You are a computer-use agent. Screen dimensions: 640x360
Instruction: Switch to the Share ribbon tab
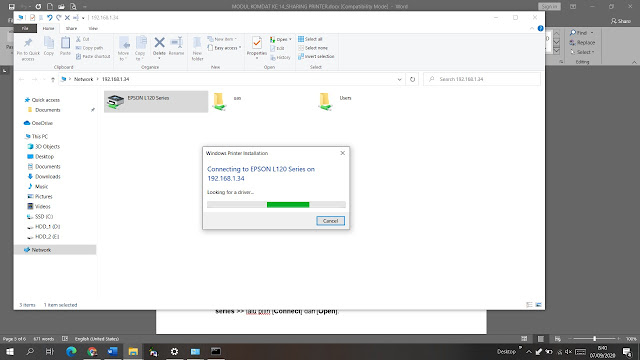coord(71,29)
